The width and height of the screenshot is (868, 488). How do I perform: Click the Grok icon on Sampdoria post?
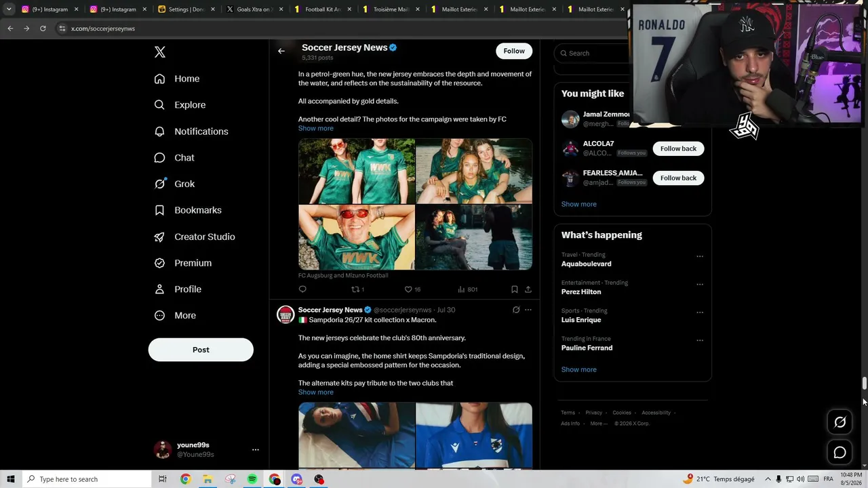point(516,310)
